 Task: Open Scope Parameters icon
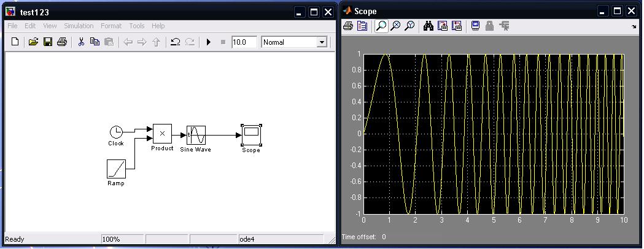tap(362, 26)
